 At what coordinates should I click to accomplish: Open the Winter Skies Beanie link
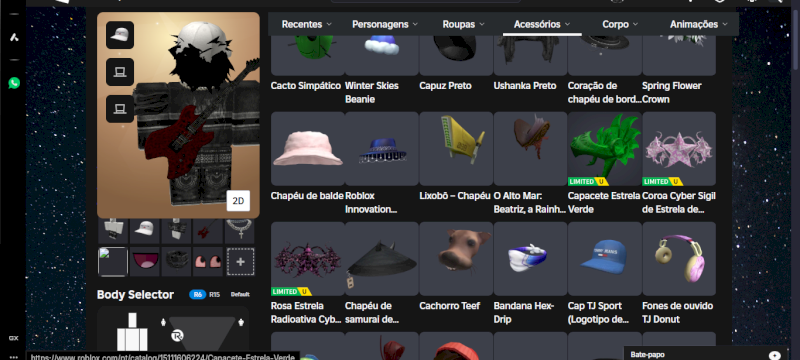(371, 92)
